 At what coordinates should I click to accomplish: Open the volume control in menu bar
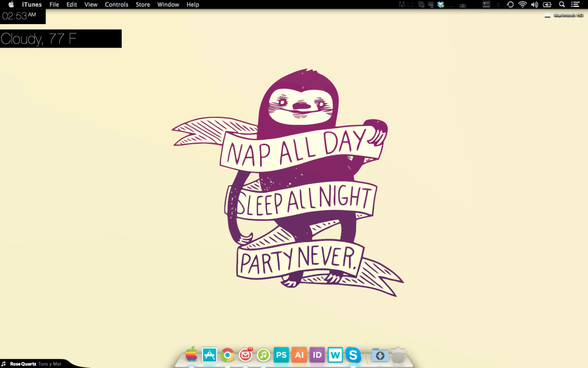[535, 5]
